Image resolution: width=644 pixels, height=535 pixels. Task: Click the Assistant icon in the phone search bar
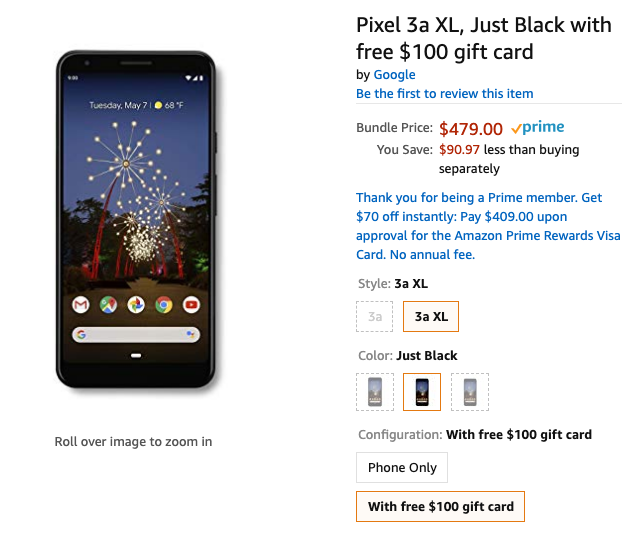click(x=190, y=334)
